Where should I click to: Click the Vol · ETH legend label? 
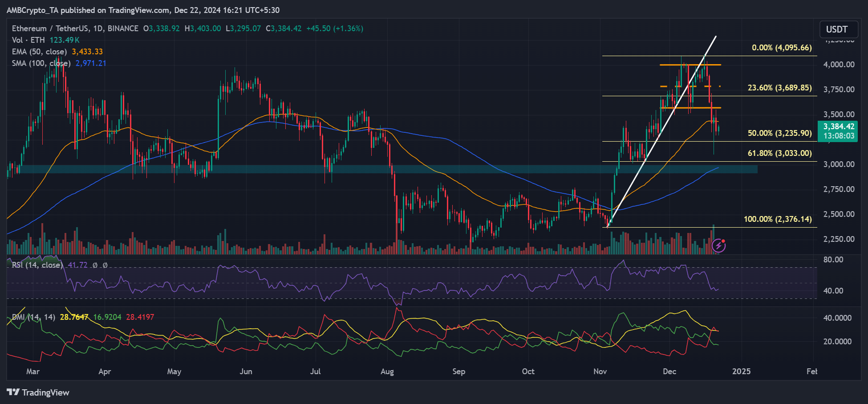tap(28, 40)
